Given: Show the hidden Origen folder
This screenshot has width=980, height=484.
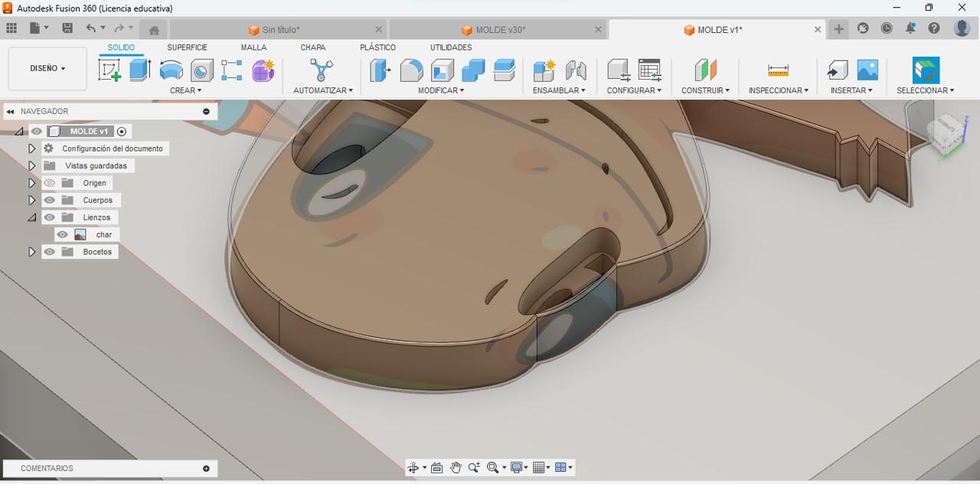Looking at the screenshot, I should [x=50, y=183].
